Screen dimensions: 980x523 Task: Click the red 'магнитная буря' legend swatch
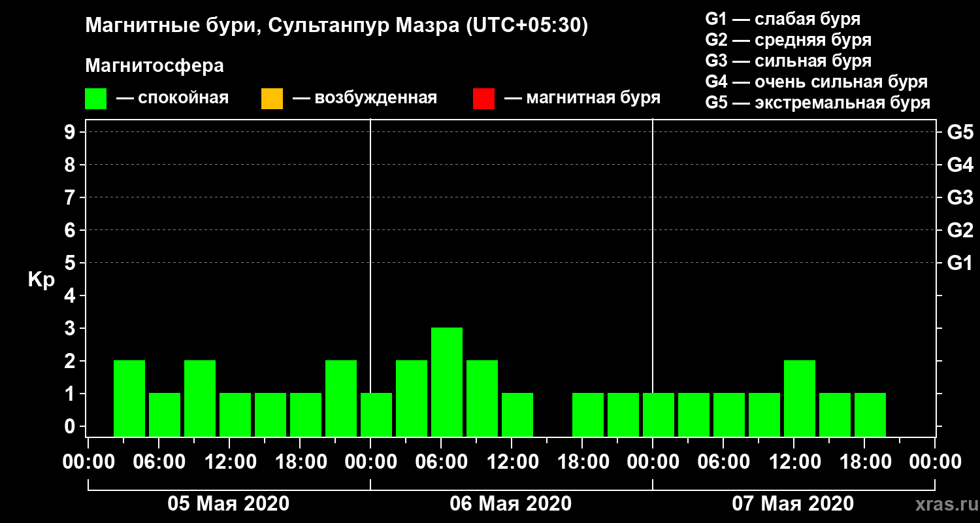click(483, 99)
